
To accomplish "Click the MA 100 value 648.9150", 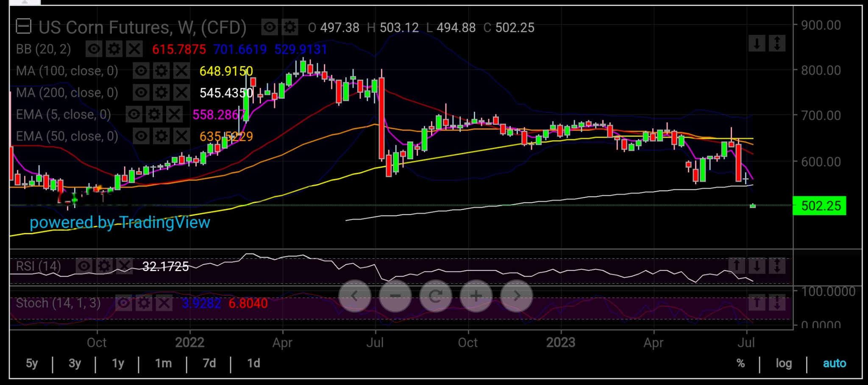I will click(226, 71).
